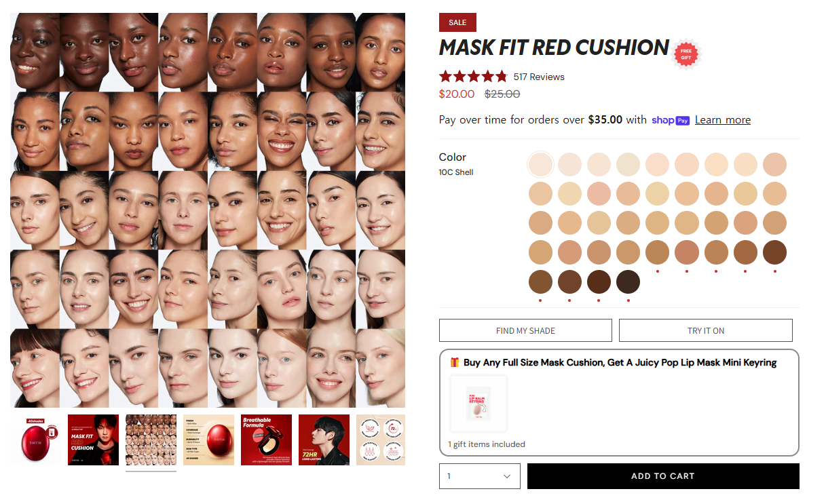Select the currently selected 10C Shell swatch
826x504 pixels.
point(541,165)
